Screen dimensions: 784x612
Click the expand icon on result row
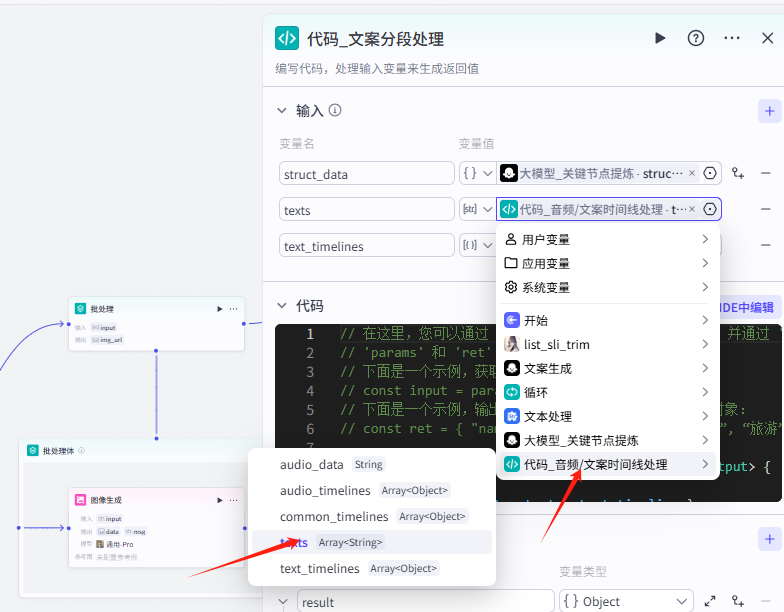pos(710,601)
